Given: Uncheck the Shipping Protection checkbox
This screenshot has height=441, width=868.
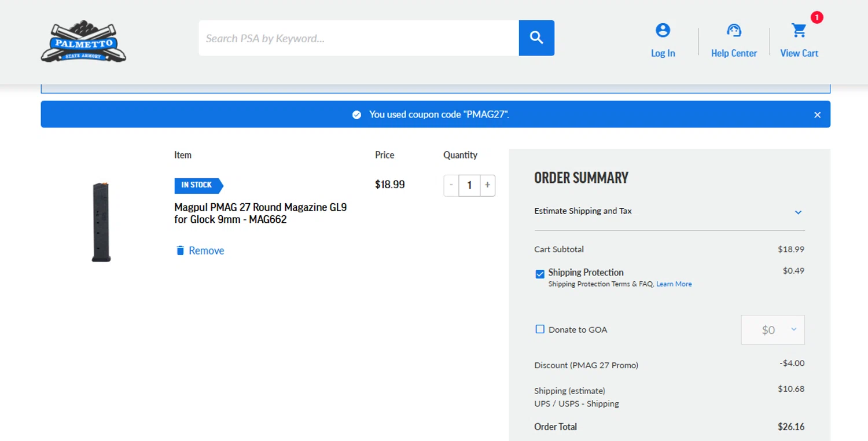Looking at the screenshot, I should point(540,274).
